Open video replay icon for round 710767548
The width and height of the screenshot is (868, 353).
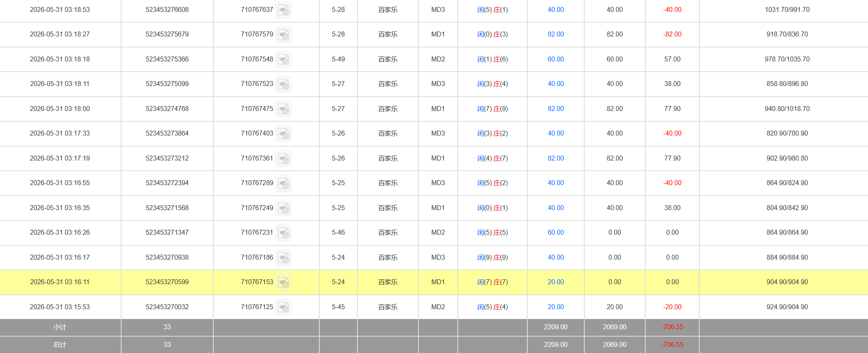[283, 59]
